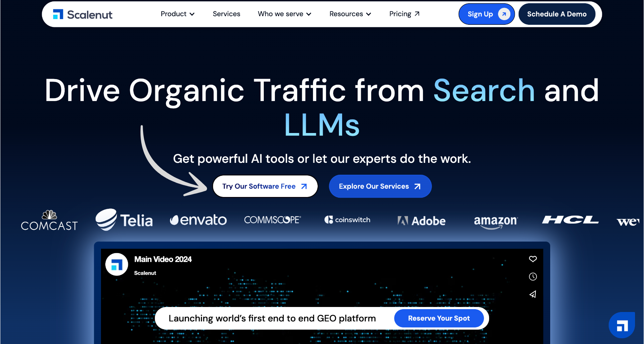Click the Amazon logo
The width and height of the screenshot is (644, 344).
pos(496,221)
